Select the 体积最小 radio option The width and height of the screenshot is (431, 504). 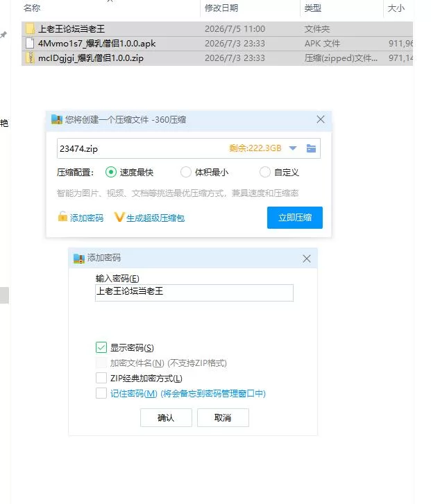186,173
